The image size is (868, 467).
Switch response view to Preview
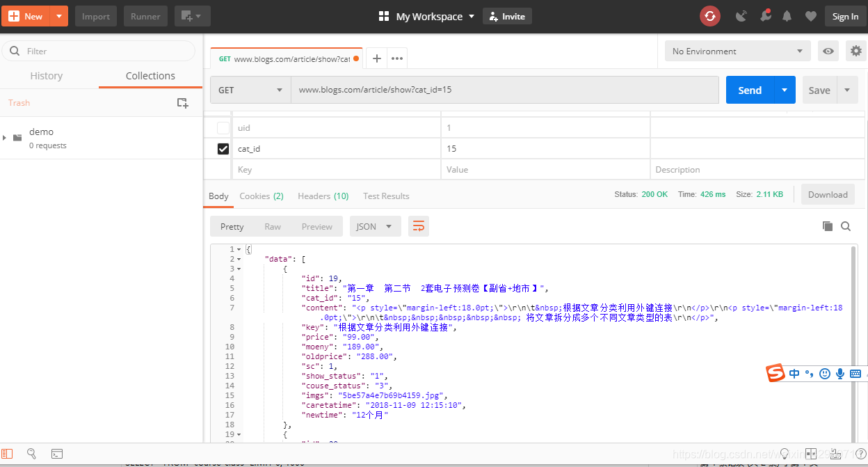[x=317, y=226]
